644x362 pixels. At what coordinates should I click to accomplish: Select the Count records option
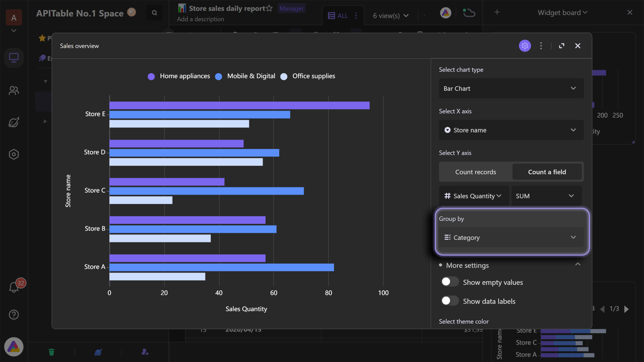click(475, 172)
